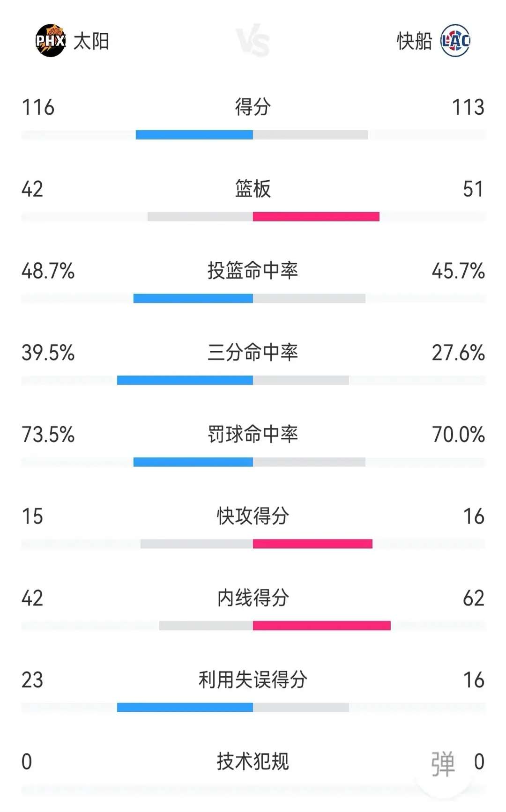Select the 得分 stat label
This screenshot has width=506, height=812.
[253, 107]
